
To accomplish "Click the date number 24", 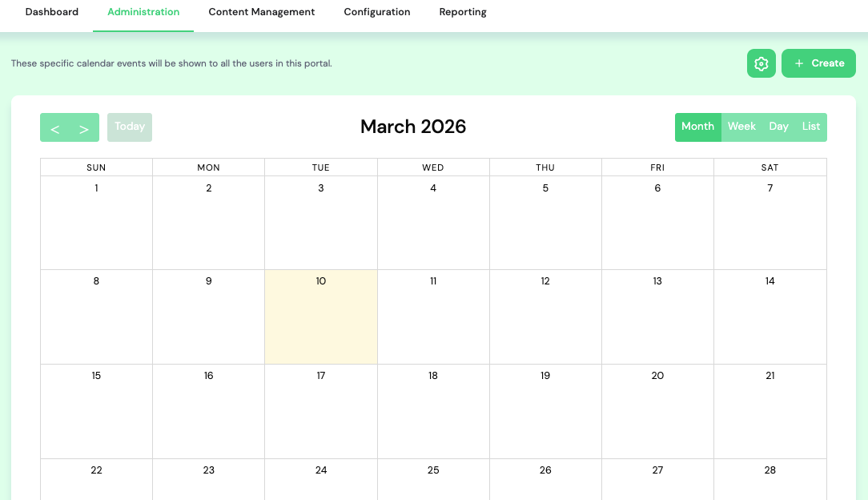I will 321,470.
